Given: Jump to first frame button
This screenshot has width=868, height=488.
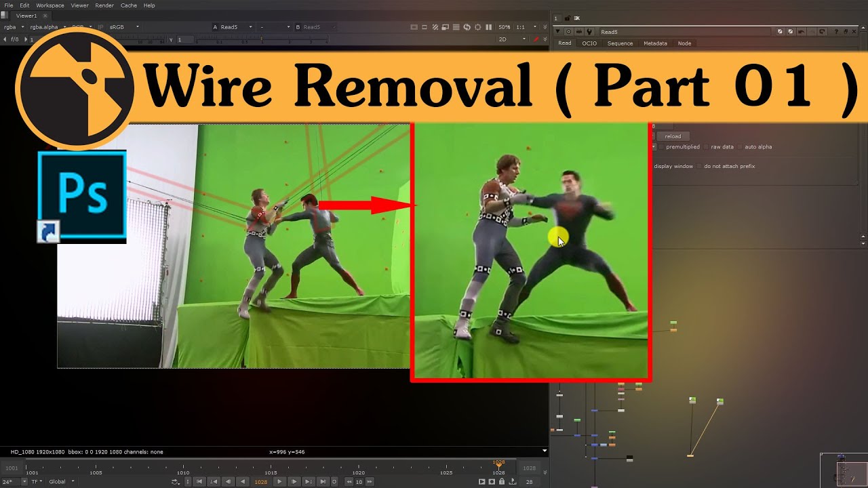Looking at the screenshot, I should (x=199, y=482).
